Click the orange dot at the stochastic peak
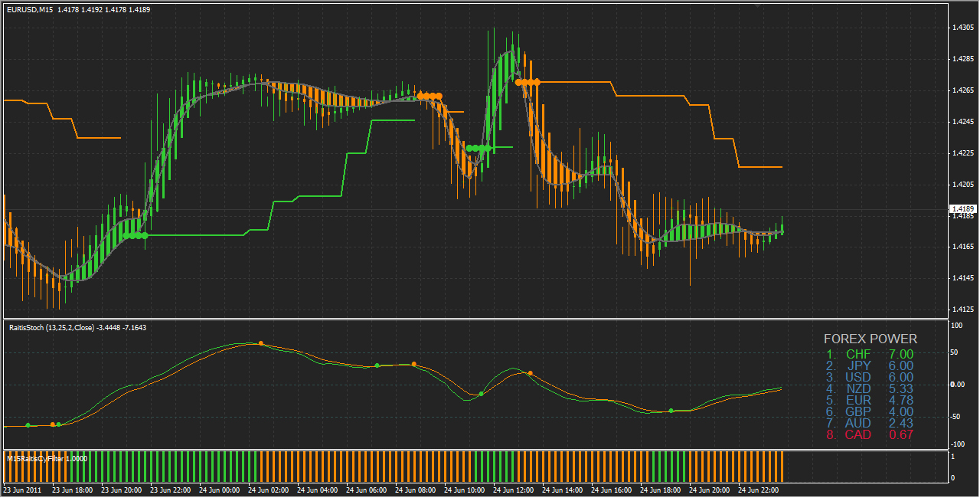The height and width of the screenshot is (498, 980). pyautogui.click(x=261, y=343)
